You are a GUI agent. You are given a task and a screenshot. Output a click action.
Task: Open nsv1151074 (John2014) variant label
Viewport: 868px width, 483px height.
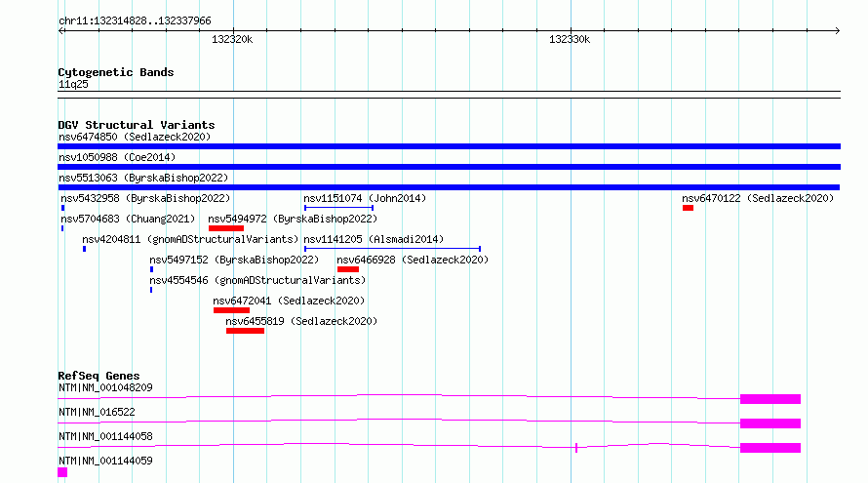point(365,198)
